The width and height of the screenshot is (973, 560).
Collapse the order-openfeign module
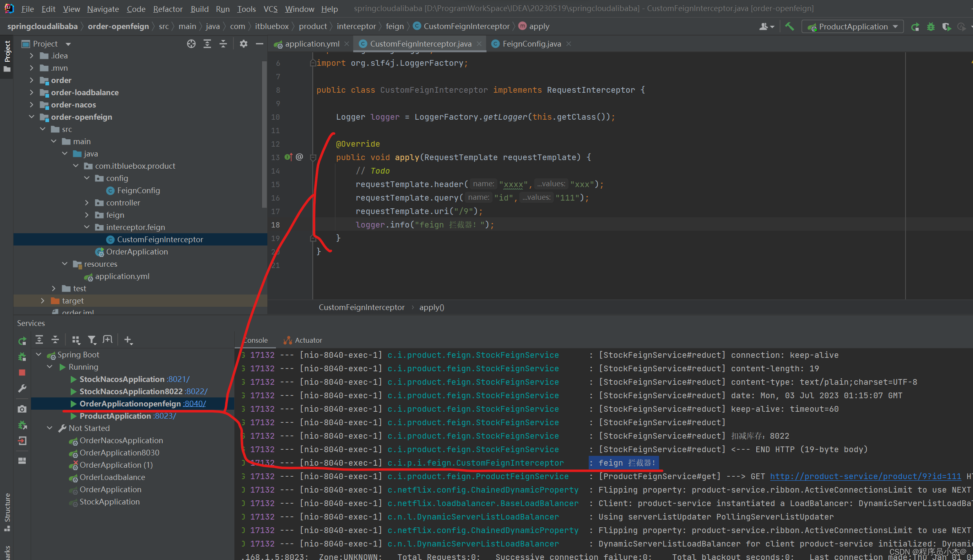[x=31, y=117]
